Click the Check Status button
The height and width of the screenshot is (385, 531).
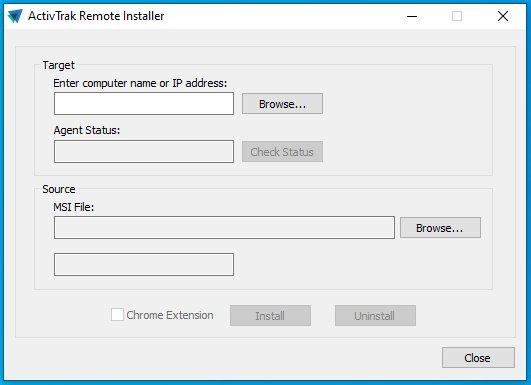click(282, 152)
